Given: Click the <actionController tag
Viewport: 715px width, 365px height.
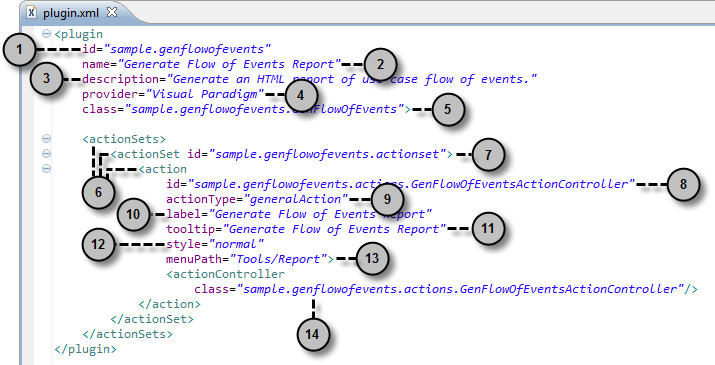Looking at the screenshot, I should tap(225, 274).
